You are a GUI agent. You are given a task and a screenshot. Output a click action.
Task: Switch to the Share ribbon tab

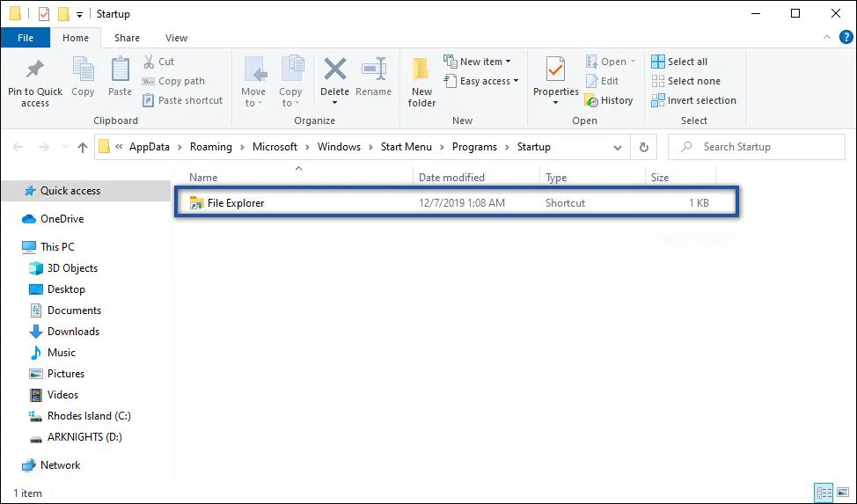tap(127, 38)
